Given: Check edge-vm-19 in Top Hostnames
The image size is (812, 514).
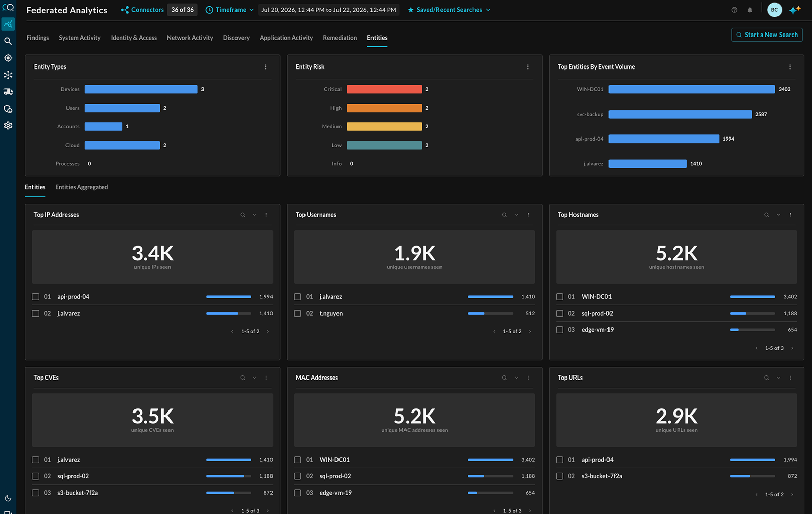Looking at the screenshot, I should click(559, 330).
